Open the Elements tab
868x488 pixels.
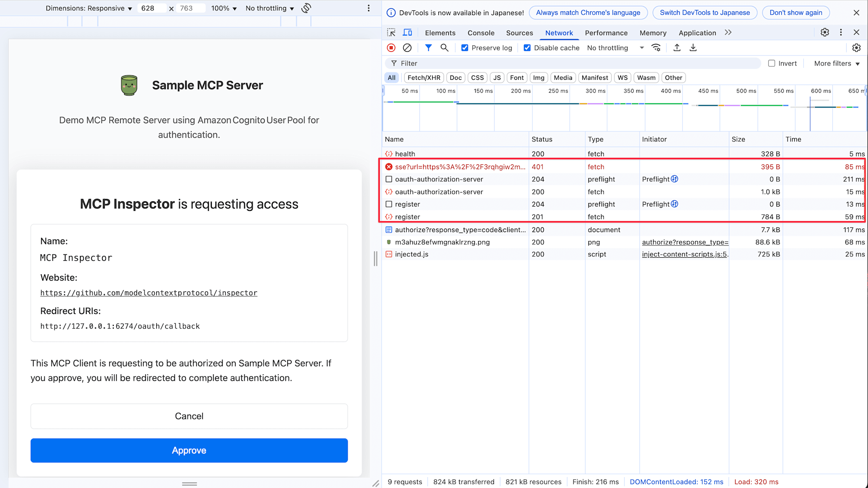[x=440, y=33]
